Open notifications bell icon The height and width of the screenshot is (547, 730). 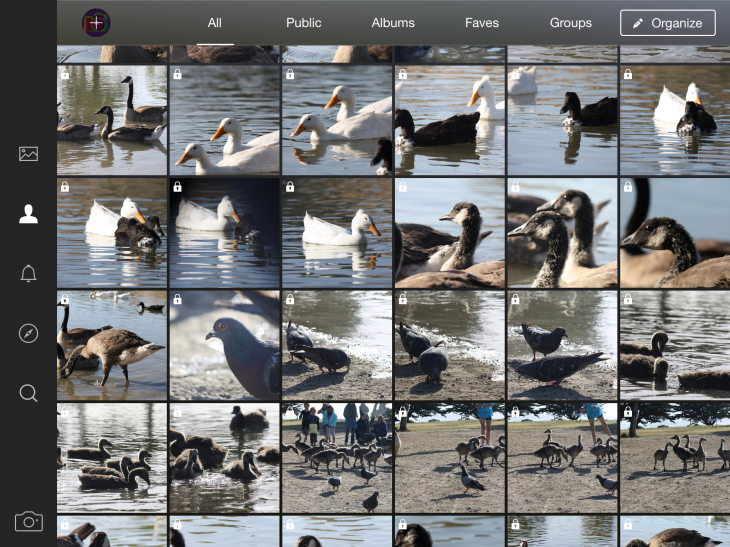point(28,273)
